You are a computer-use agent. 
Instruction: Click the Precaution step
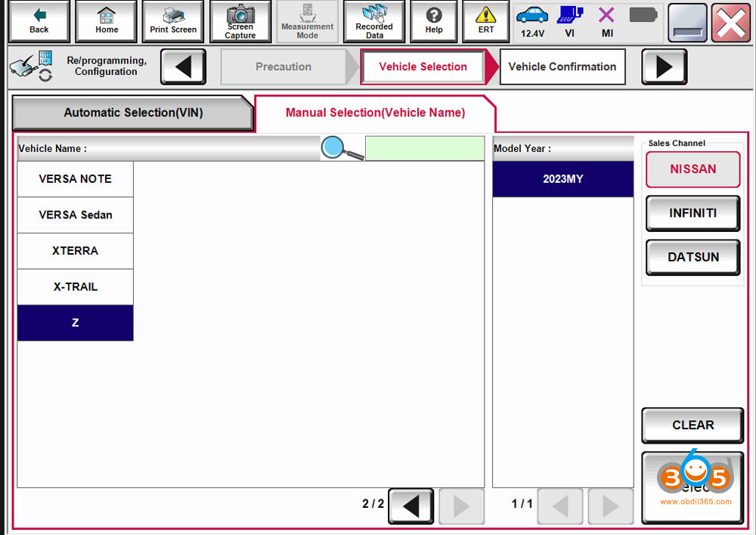pyautogui.click(x=283, y=66)
